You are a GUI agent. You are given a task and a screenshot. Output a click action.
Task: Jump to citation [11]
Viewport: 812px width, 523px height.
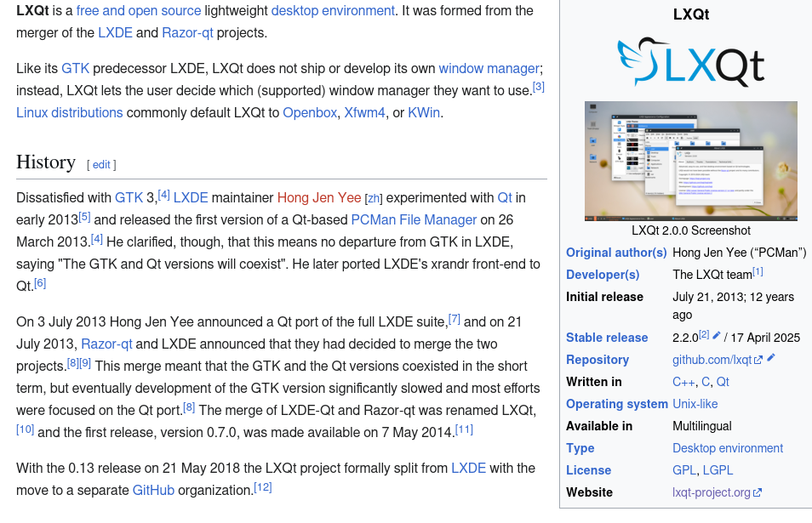point(464,429)
